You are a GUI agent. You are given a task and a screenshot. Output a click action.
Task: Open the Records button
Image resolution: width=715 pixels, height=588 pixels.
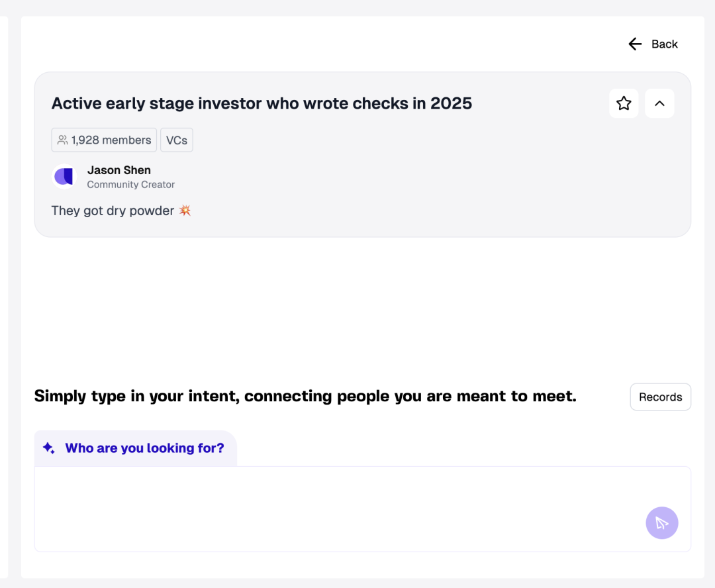[x=660, y=397]
